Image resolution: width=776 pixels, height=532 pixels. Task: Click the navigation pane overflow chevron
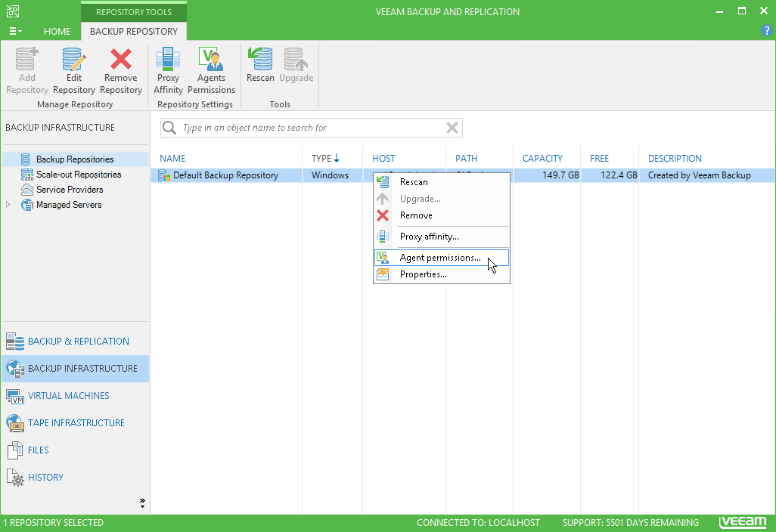click(x=142, y=503)
